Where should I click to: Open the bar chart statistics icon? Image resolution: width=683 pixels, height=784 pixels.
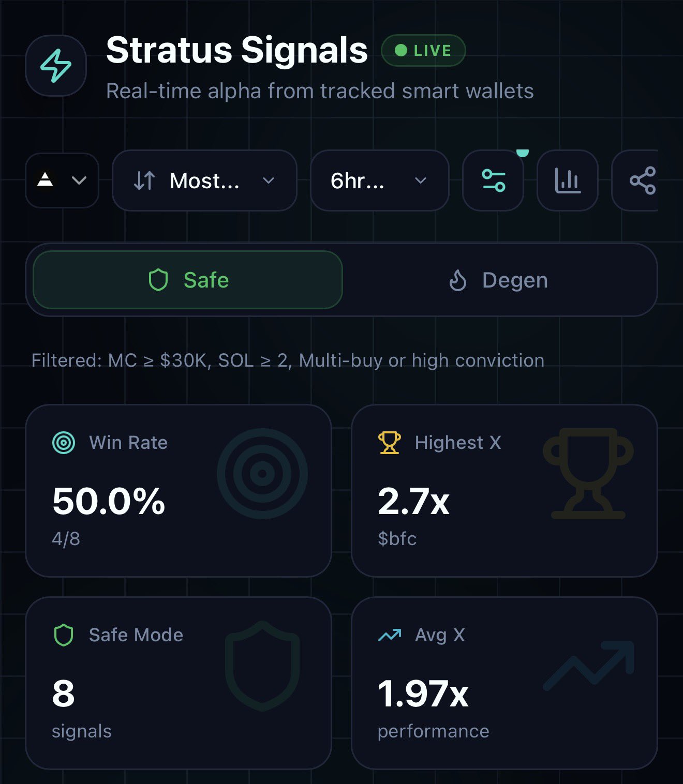(568, 180)
